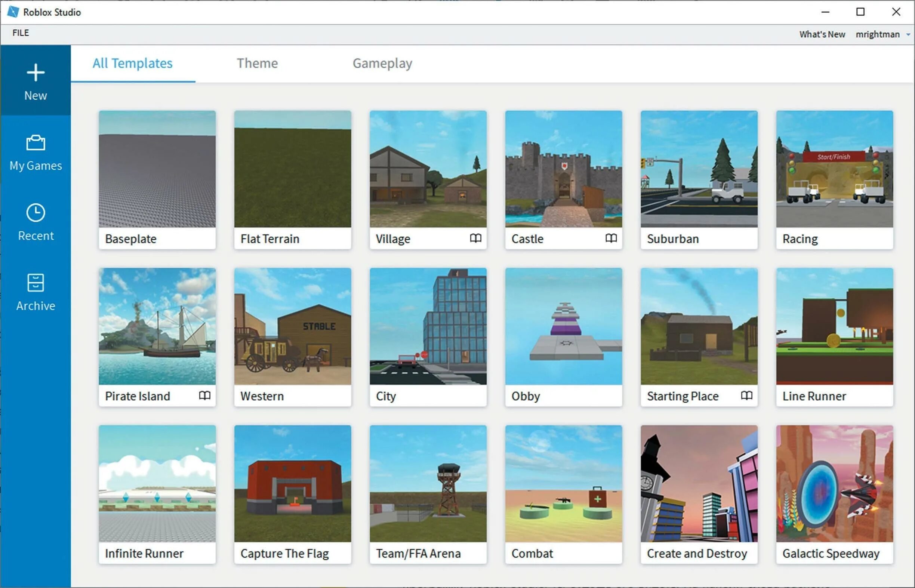
Task: Select the Castle template thumbnail
Action: point(563,169)
